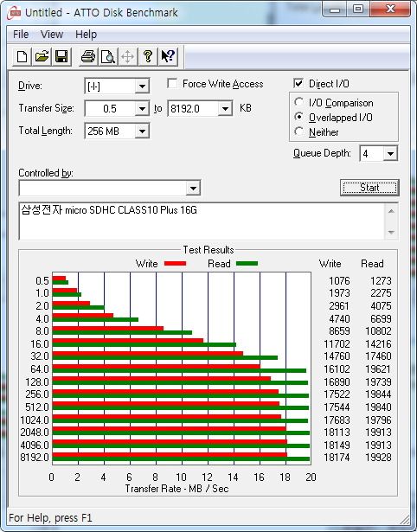Open the Queue Depth dropdown
Image resolution: width=417 pixels, height=532 pixels.
(390, 154)
